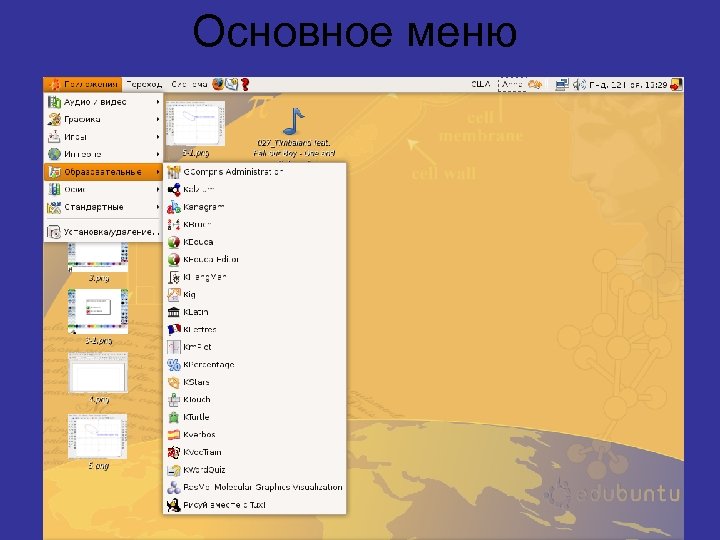Launch KHangMan

coord(254,277)
